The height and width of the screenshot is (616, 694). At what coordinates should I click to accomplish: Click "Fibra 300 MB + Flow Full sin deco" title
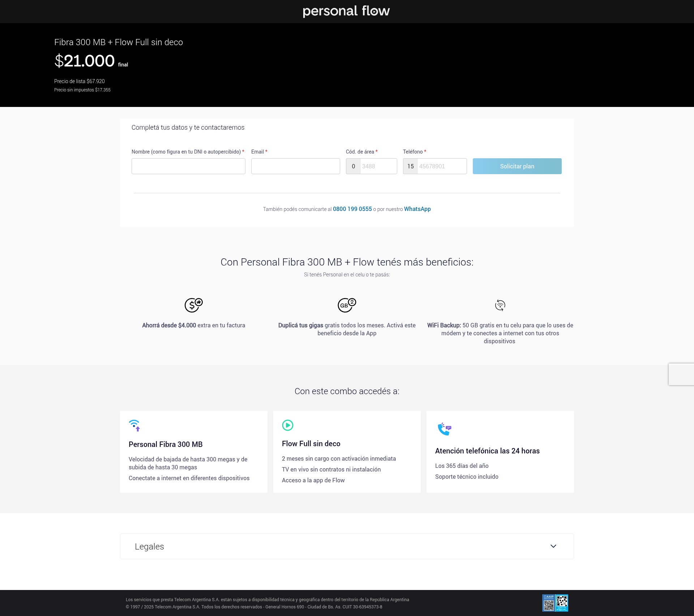119,42
